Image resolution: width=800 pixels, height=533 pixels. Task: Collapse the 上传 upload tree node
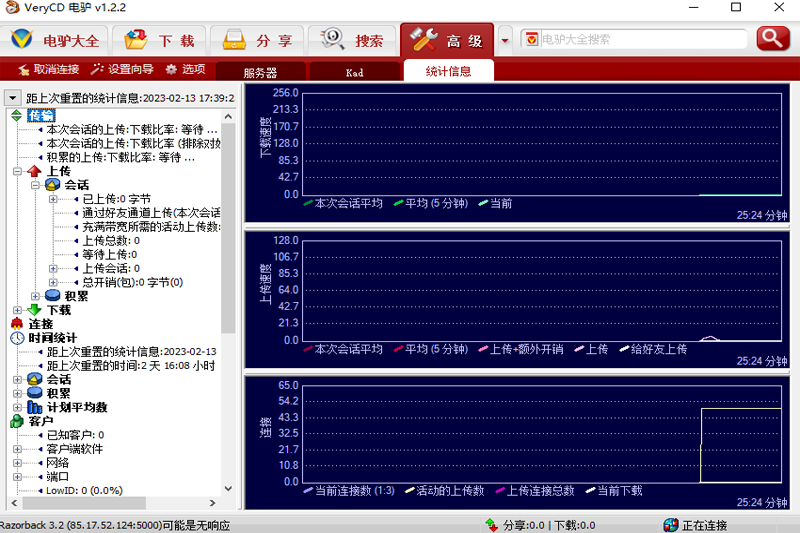point(18,171)
